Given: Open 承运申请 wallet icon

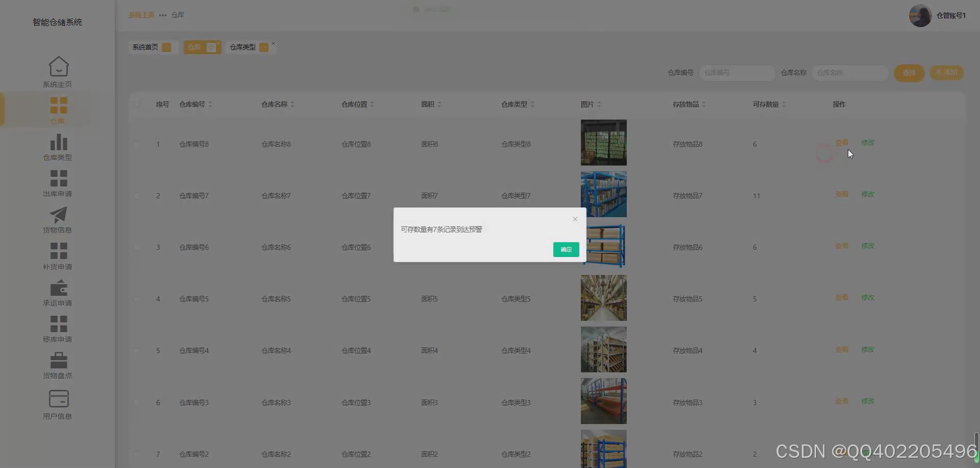Looking at the screenshot, I should click(x=58, y=288).
